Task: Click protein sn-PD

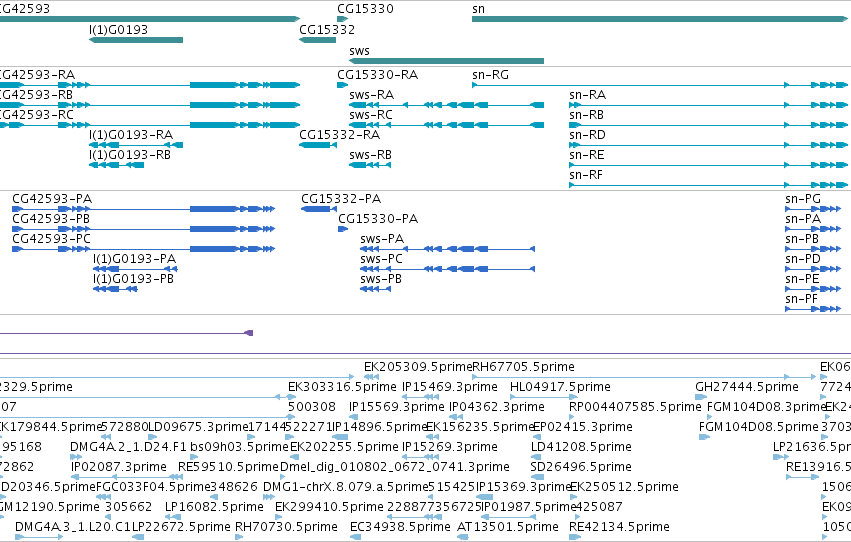Action: point(803,259)
